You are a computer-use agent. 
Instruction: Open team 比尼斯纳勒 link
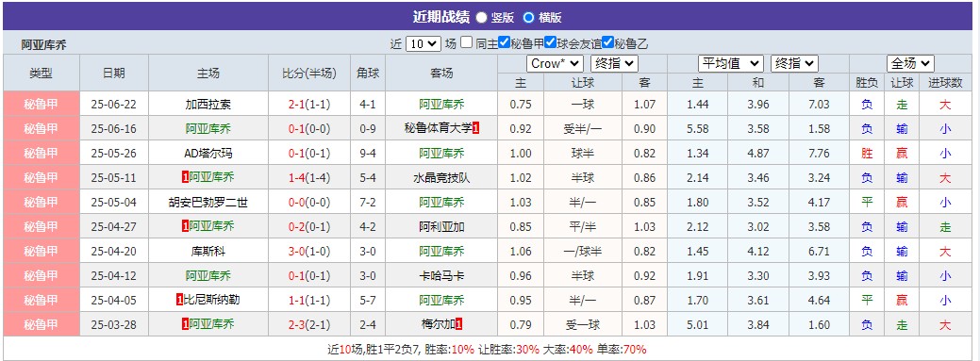tap(211, 300)
